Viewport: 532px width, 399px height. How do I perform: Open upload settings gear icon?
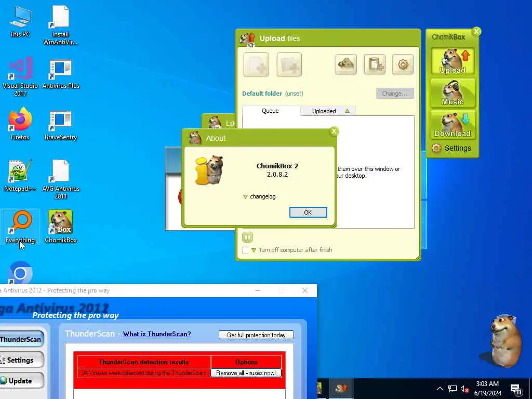tap(403, 64)
